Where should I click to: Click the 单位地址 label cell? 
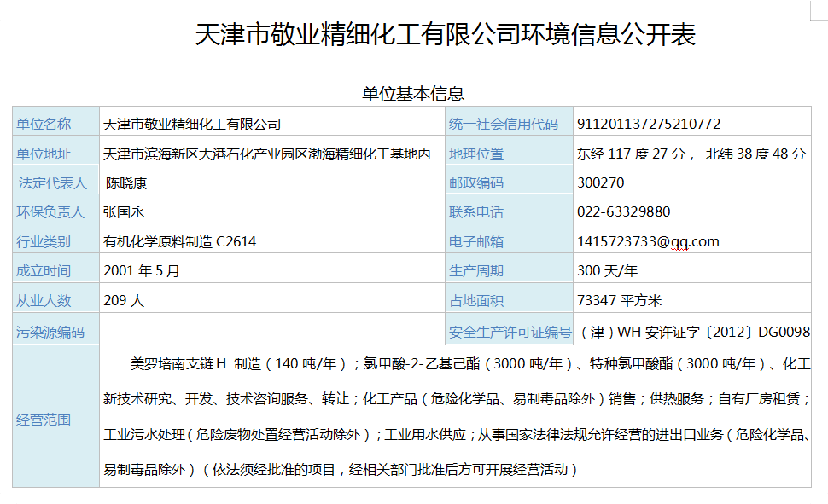(56, 151)
